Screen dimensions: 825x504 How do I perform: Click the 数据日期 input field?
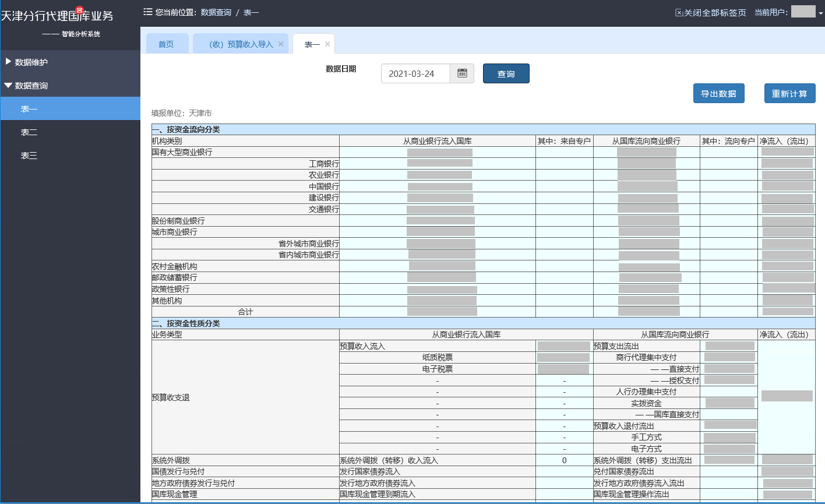click(x=415, y=73)
